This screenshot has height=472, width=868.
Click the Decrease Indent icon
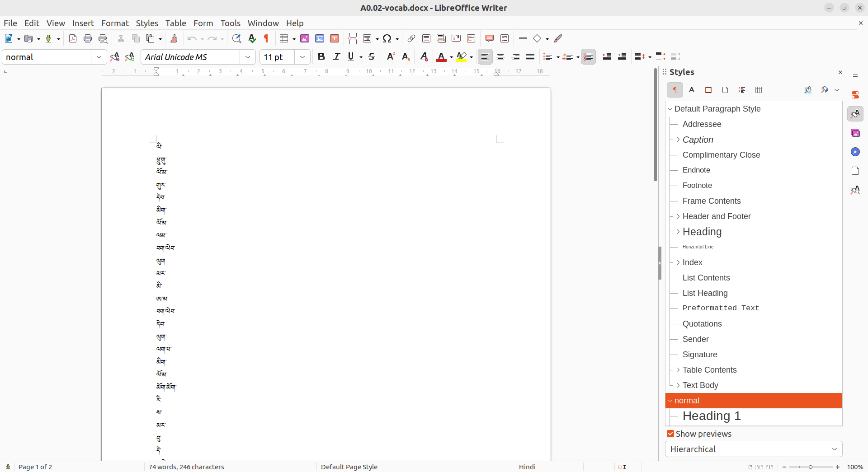coord(622,56)
